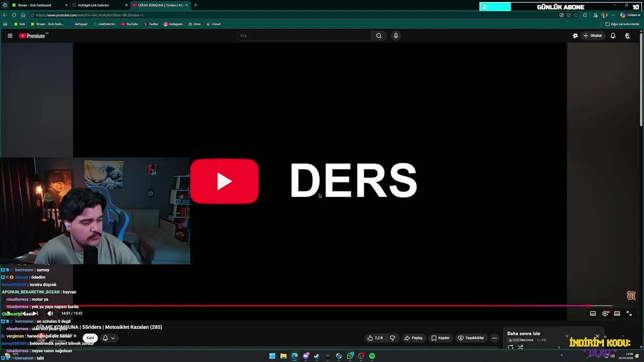This screenshot has height=362, width=644.
Task: Go to browser home page icon
Action: 23,15
